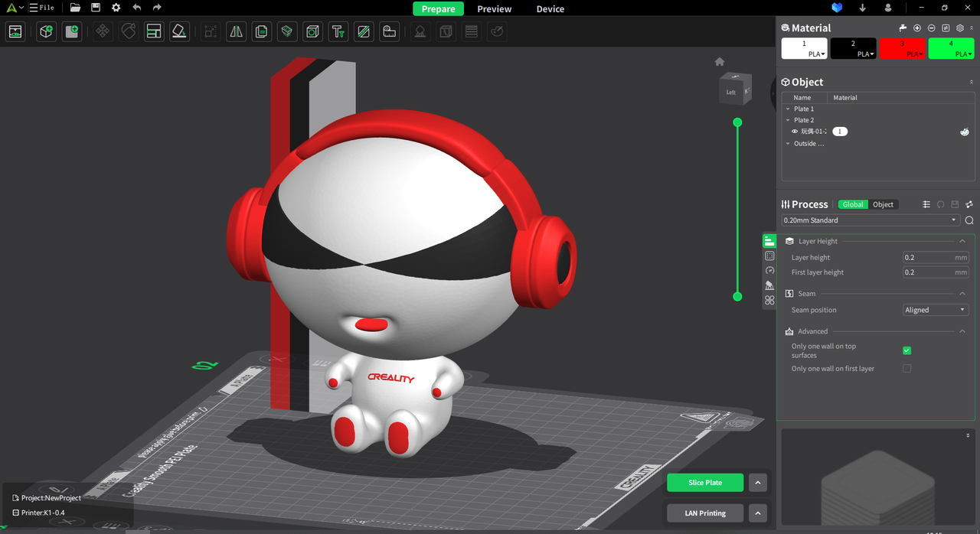Enable Only one wall on first layer
Image resolution: width=980 pixels, height=534 pixels.
[x=906, y=369]
